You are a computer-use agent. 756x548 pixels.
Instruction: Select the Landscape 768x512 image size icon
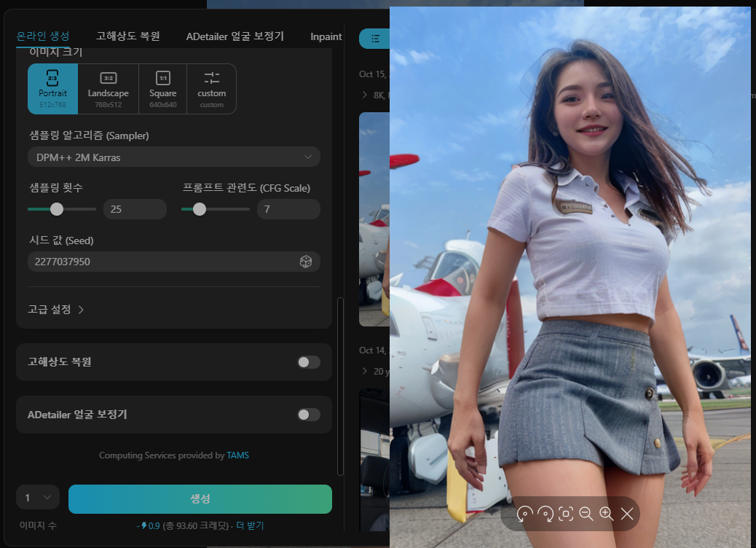108,89
